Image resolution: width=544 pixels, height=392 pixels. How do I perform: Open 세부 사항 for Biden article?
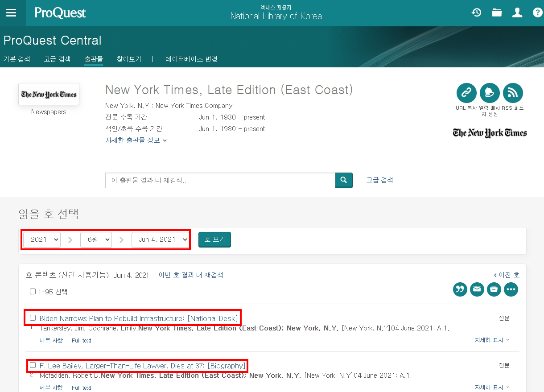click(x=51, y=340)
